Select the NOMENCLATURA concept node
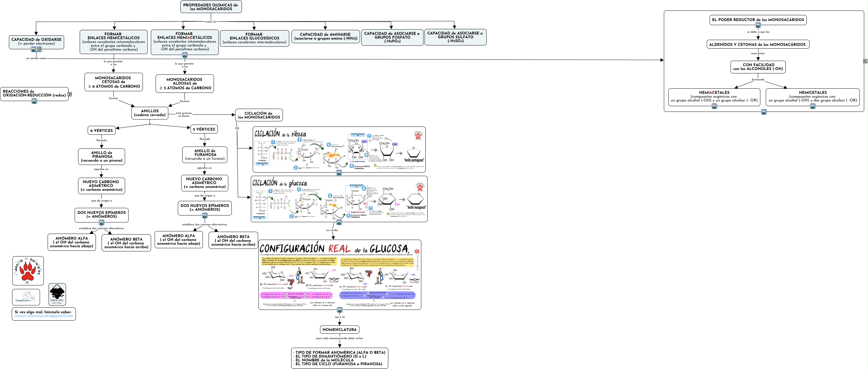The height and width of the screenshot is (369, 868). click(339, 330)
